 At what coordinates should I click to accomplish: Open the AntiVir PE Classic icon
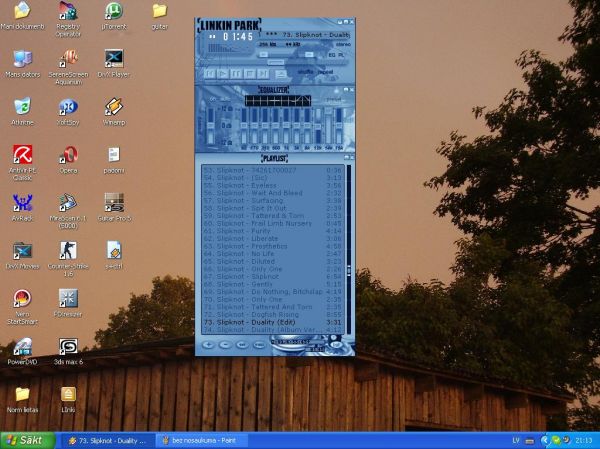click(x=23, y=162)
